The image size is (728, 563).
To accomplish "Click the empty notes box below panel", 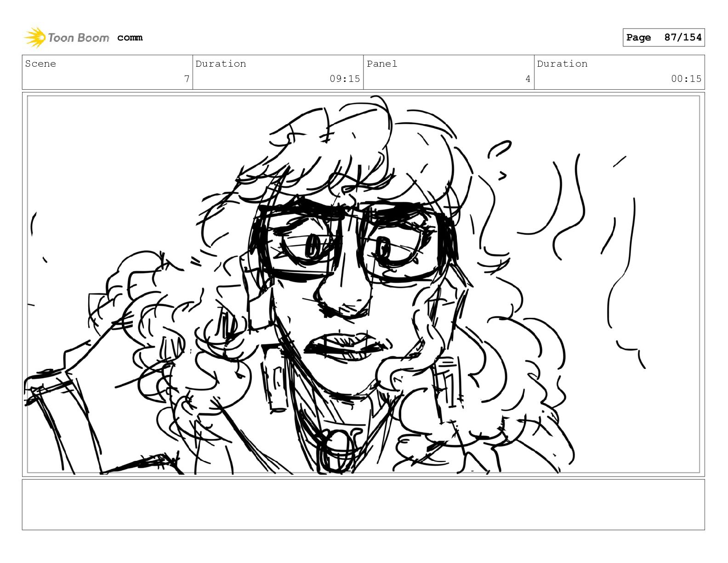I will (363, 505).
